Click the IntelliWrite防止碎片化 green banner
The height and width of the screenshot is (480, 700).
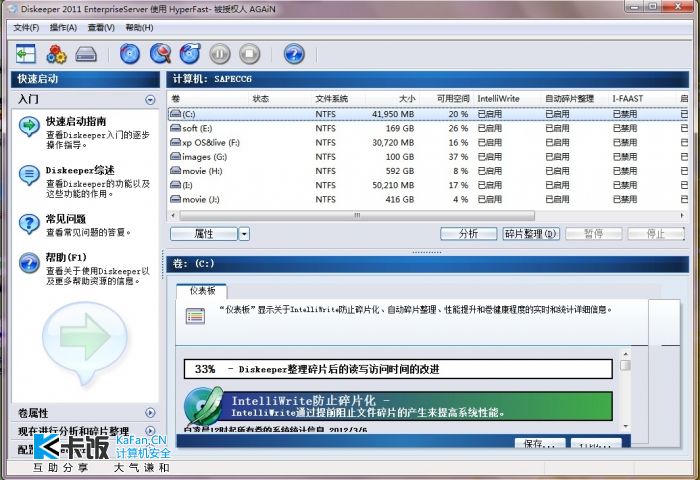click(417, 406)
